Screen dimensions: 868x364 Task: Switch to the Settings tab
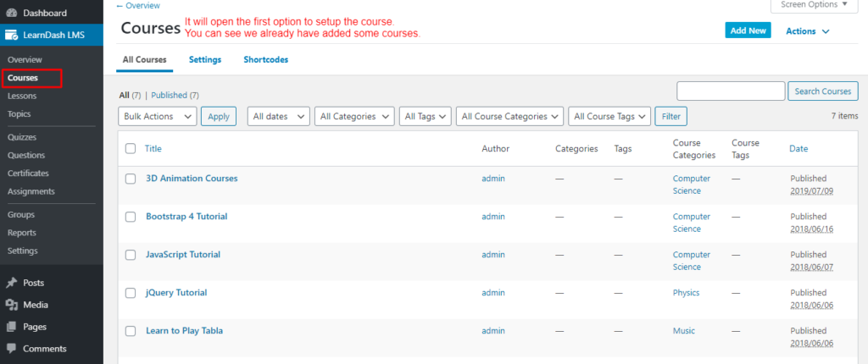(x=205, y=60)
